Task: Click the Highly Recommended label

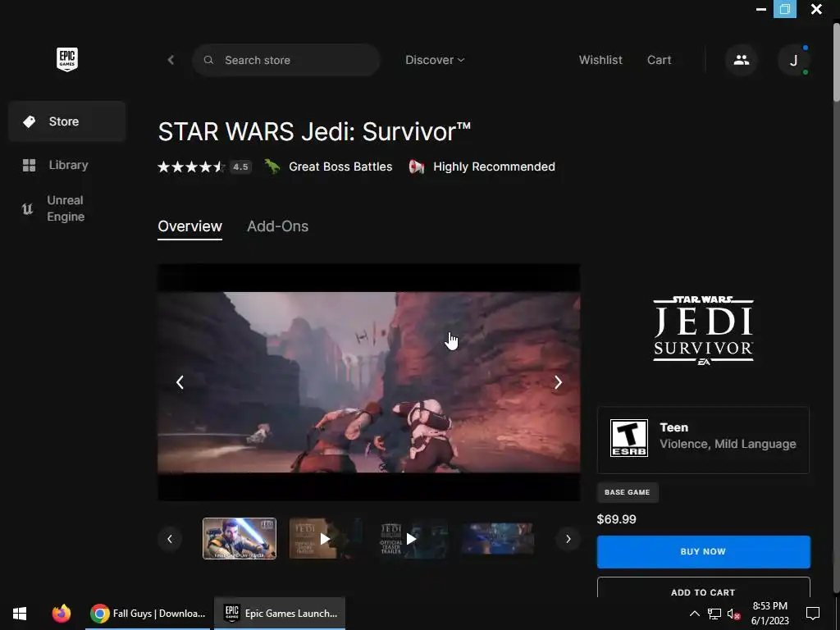Action: tap(494, 167)
